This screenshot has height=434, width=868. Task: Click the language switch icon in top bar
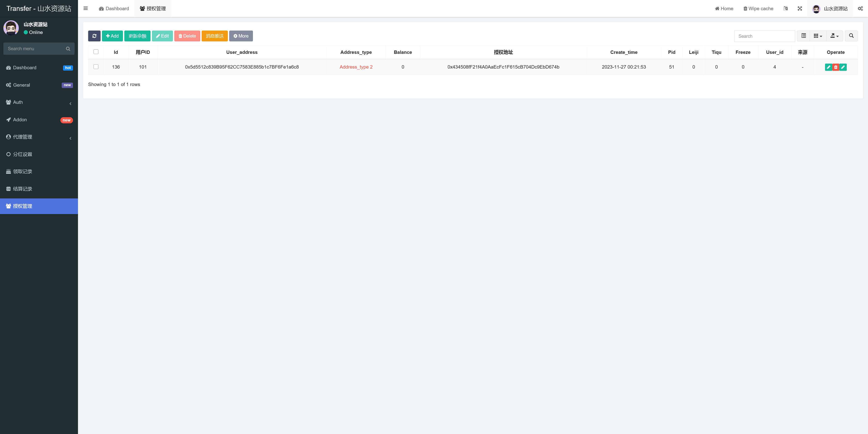click(785, 8)
